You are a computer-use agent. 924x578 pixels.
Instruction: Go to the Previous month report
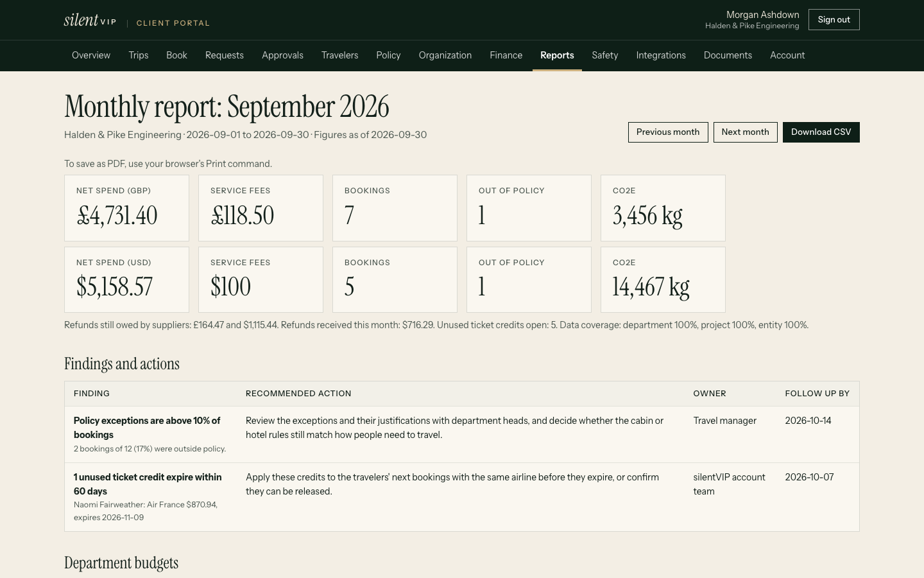(x=668, y=132)
